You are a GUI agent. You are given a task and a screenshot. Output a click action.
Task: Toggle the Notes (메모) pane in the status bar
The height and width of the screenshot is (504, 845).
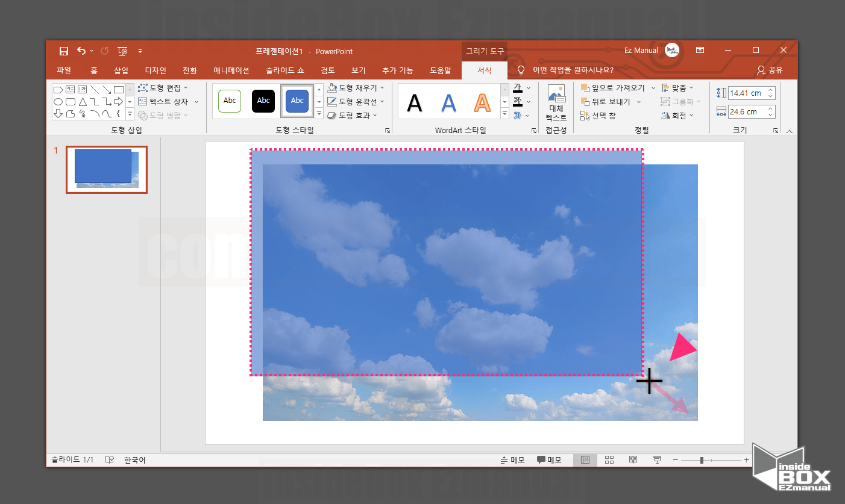(x=512, y=460)
